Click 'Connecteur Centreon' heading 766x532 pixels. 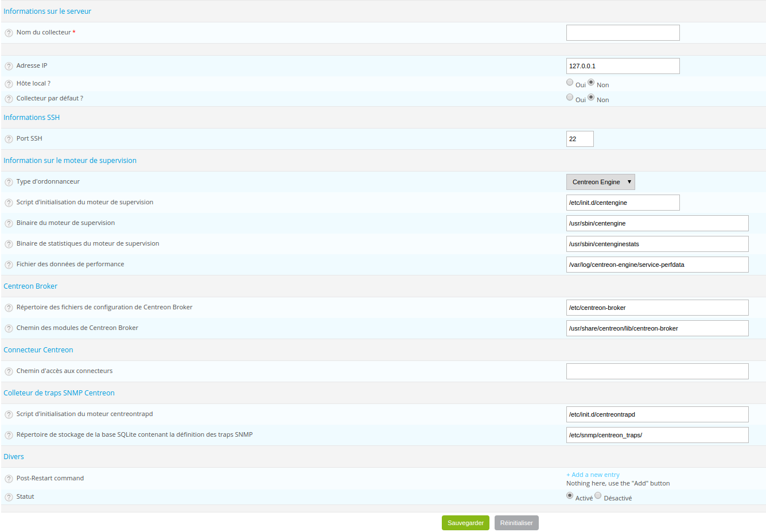tap(38, 350)
